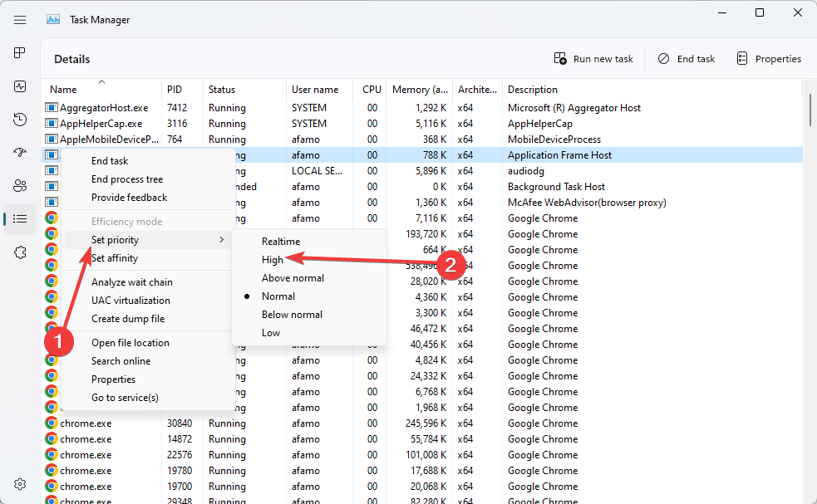Sort by Architecture column header
Viewport: 817px width, 504px height.
click(477, 90)
